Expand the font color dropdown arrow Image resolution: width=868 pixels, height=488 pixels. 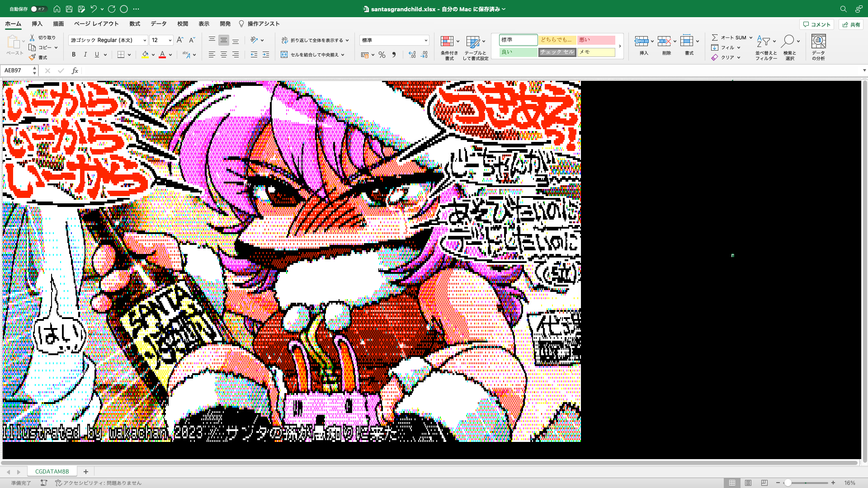[170, 55]
